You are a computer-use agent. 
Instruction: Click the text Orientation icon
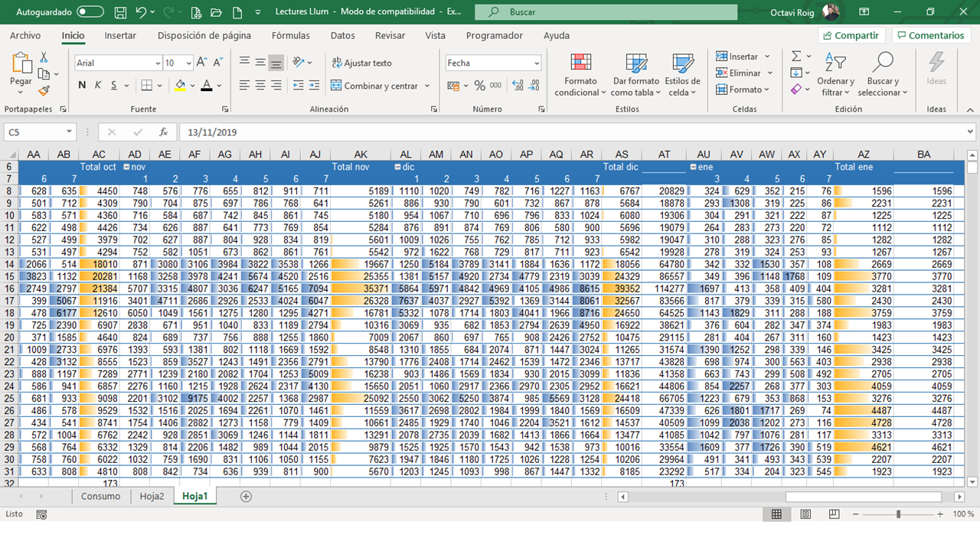[x=299, y=63]
